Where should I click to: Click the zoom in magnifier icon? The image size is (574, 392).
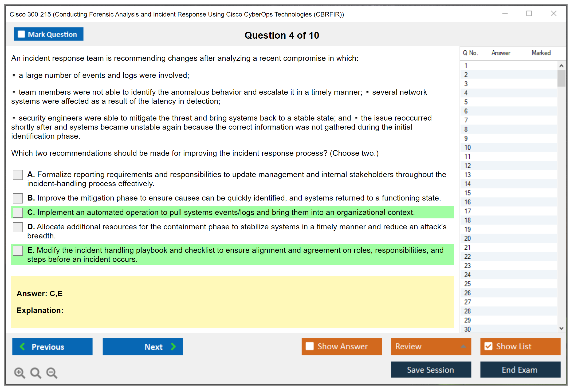(x=19, y=373)
